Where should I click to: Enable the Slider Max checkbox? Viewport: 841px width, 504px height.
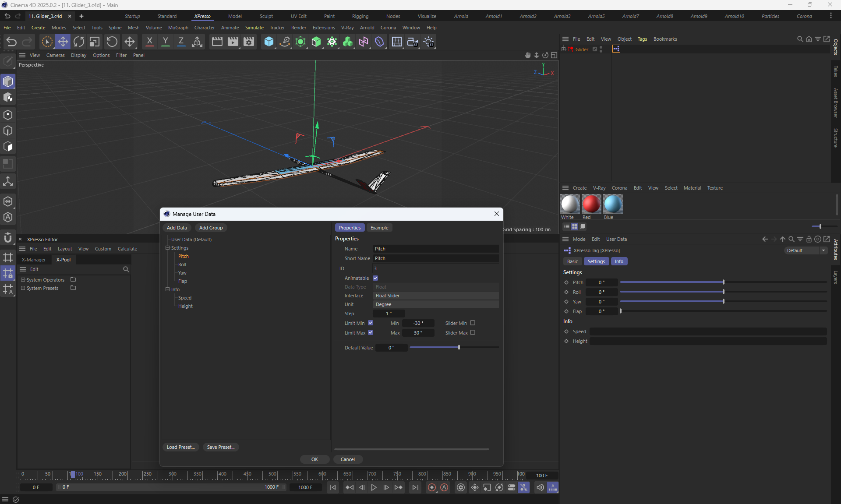pyautogui.click(x=473, y=333)
